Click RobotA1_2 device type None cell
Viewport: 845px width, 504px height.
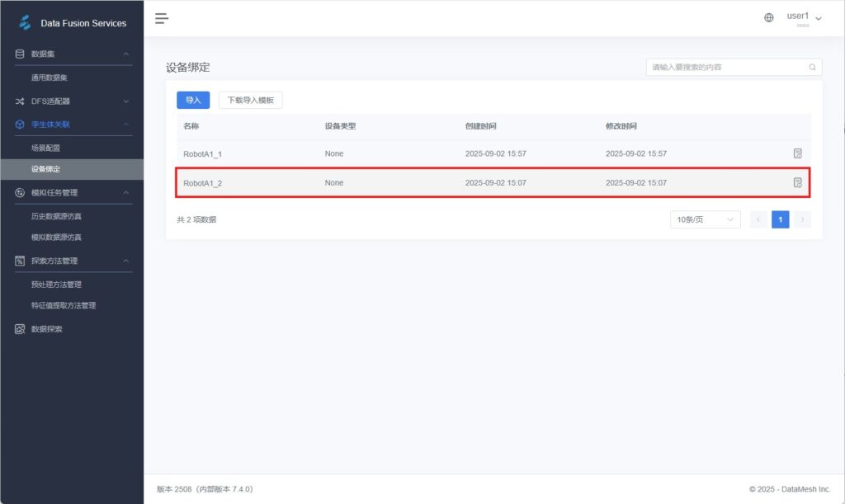click(334, 183)
